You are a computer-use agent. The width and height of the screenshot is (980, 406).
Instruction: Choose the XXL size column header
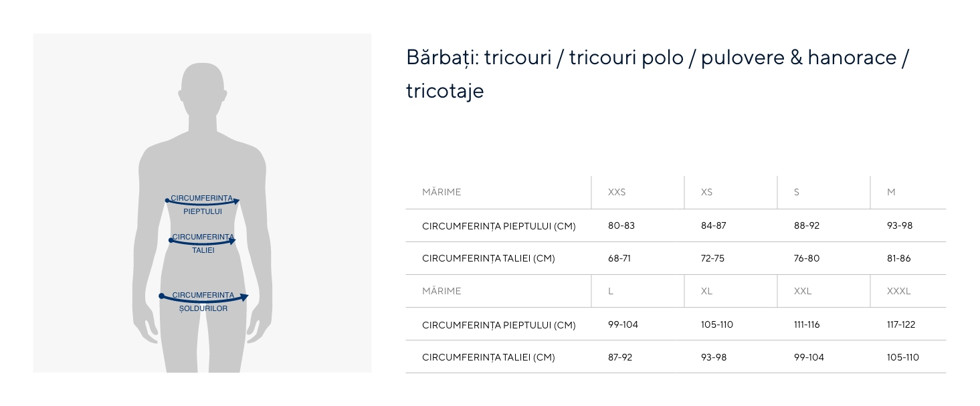coord(803,292)
